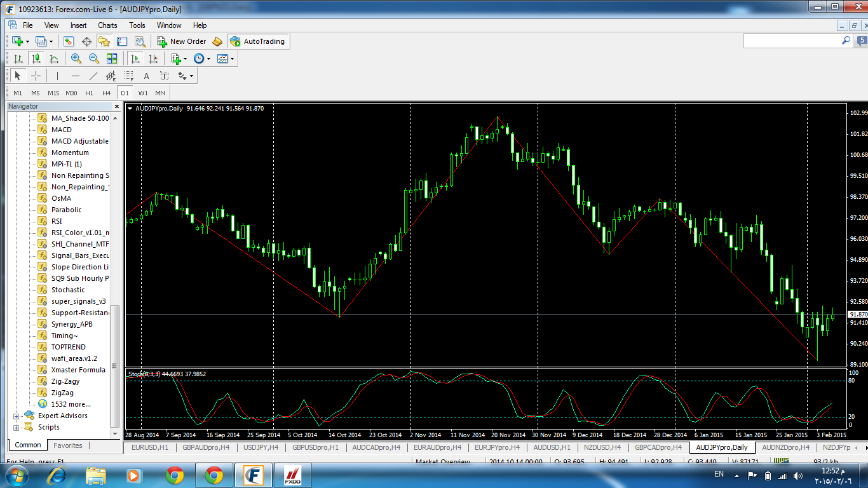Image resolution: width=868 pixels, height=488 pixels.
Task: Select the Parabolic indicator in Navigator
Action: pyautogui.click(x=67, y=210)
